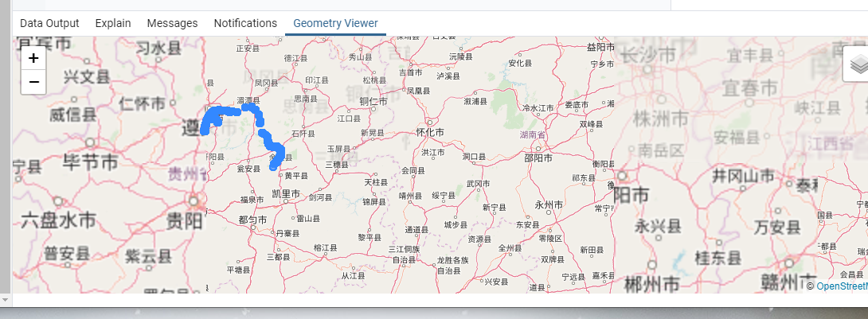Click the 铜仁市 map label
868x319 pixels.
tap(373, 101)
